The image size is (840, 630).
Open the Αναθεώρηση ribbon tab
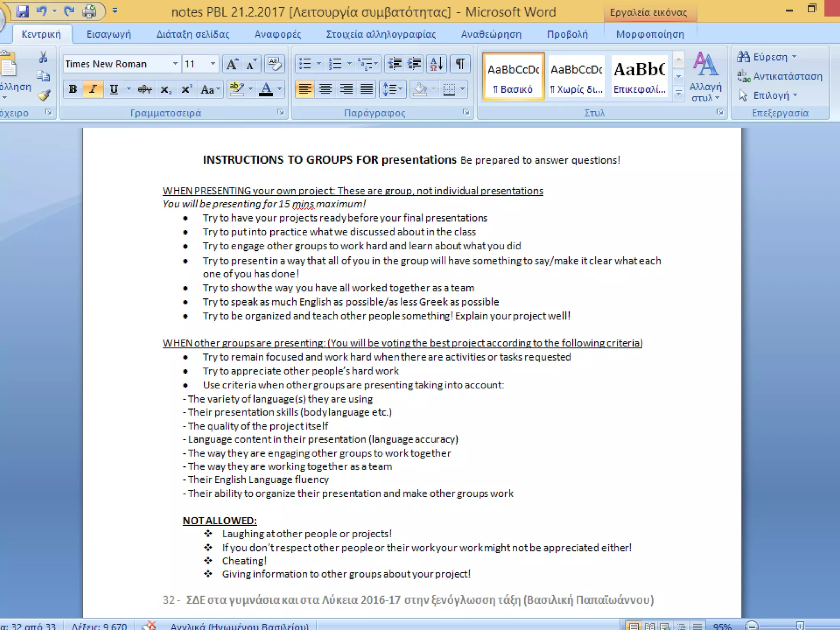tap(491, 34)
